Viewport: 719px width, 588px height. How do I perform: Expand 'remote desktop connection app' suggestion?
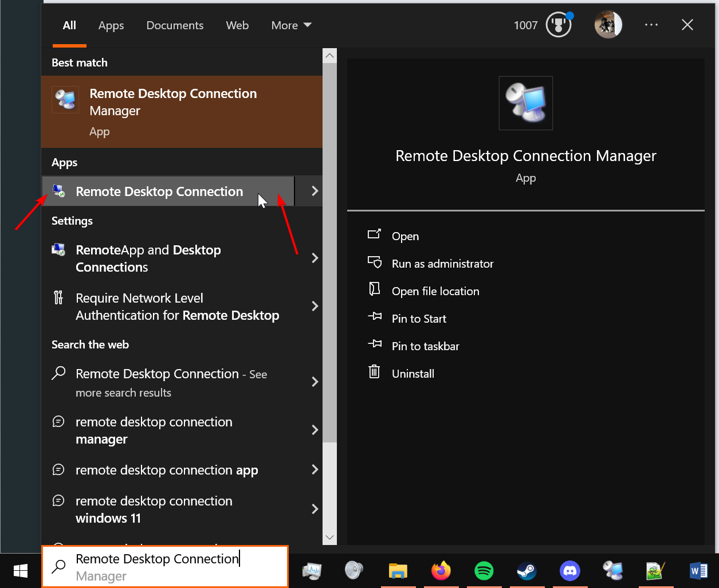pos(315,469)
